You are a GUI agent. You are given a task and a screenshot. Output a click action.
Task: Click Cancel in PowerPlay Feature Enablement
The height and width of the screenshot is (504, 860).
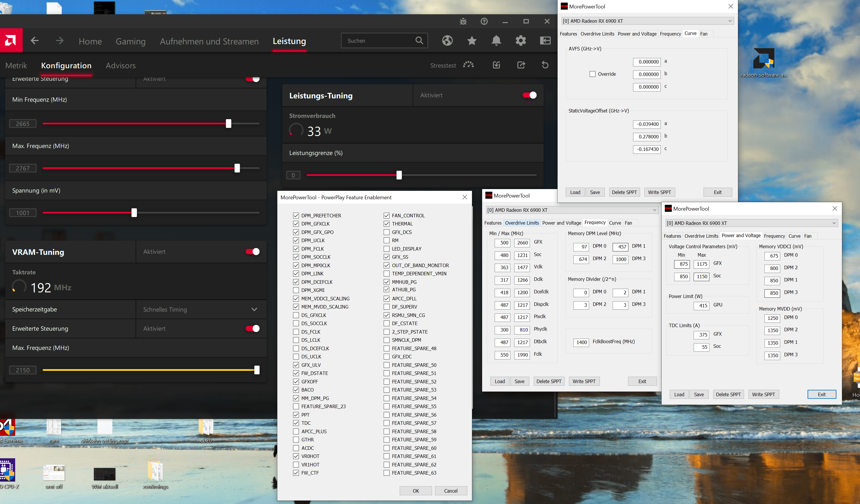[450, 491]
